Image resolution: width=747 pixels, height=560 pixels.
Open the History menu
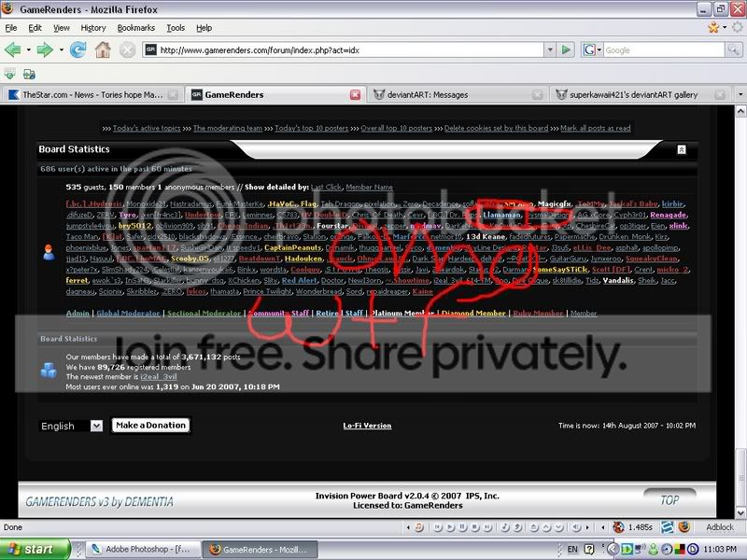pyautogui.click(x=92, y=28)
